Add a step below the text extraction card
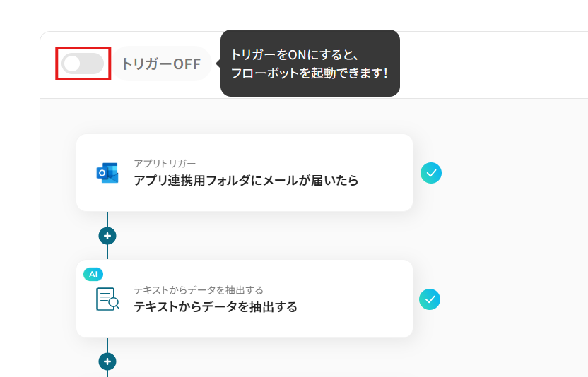This screenshot has width=588, height=377. pos(107,361)
